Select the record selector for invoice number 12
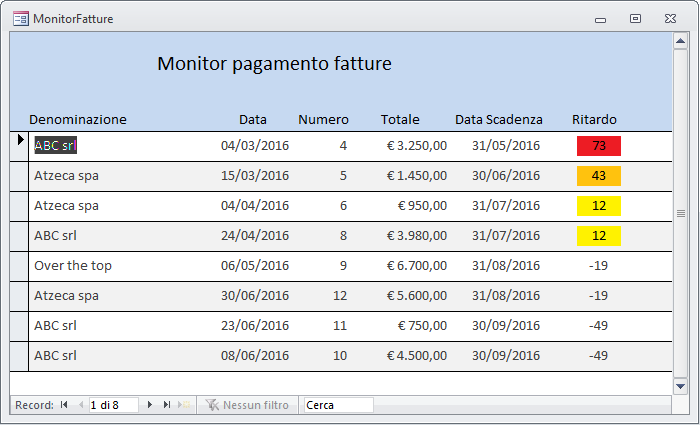This screenshot has width=700, height=425. tap(19, 296)
